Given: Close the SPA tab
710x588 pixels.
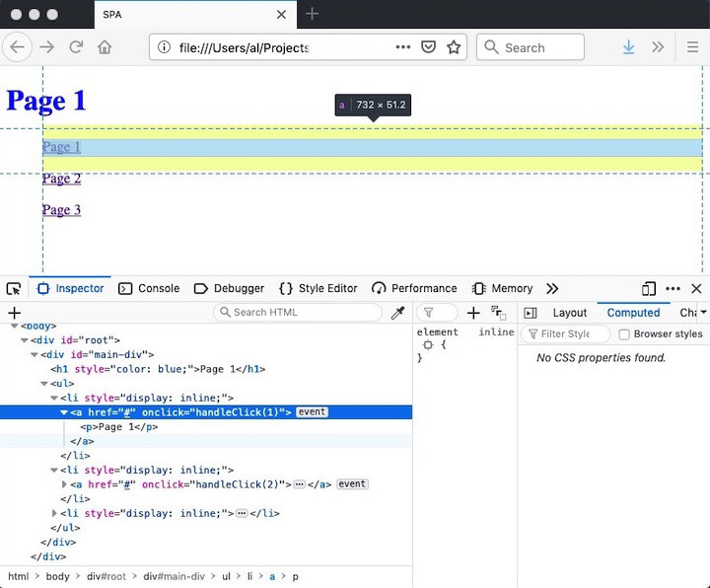Looking at the screenshot, I should tap(281, 15).
